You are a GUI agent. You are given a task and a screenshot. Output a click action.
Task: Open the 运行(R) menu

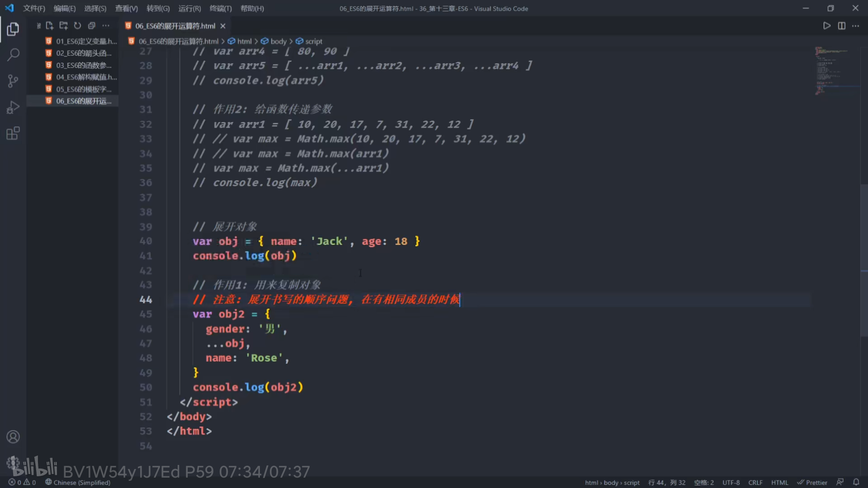189,9
